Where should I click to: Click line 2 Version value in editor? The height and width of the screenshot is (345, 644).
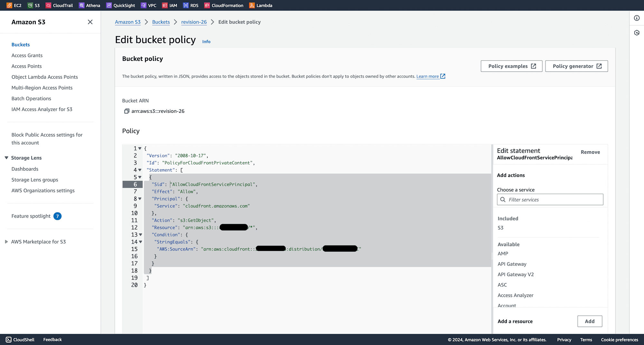click(x=190, y=156)
